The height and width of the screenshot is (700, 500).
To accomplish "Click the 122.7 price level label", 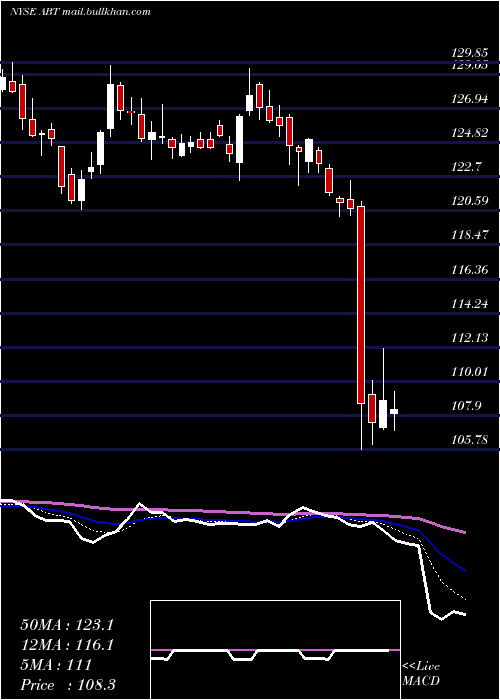I will coord(466,167).
